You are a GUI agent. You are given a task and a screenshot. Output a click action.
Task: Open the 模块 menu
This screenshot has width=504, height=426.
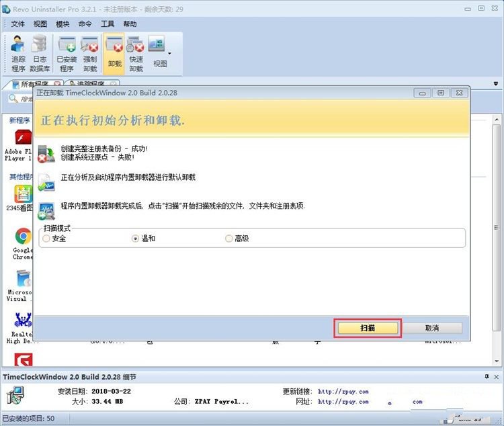(x=62, y=24)
